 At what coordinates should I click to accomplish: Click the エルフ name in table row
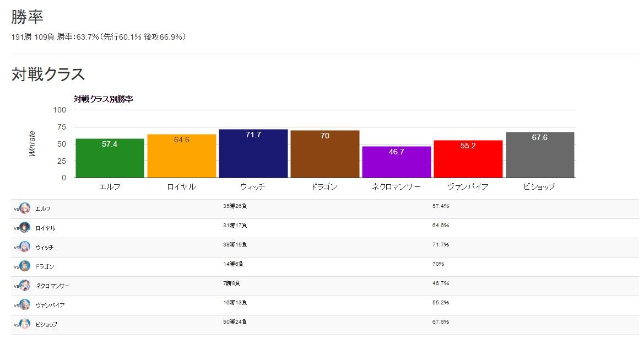(x=43, y=209)
